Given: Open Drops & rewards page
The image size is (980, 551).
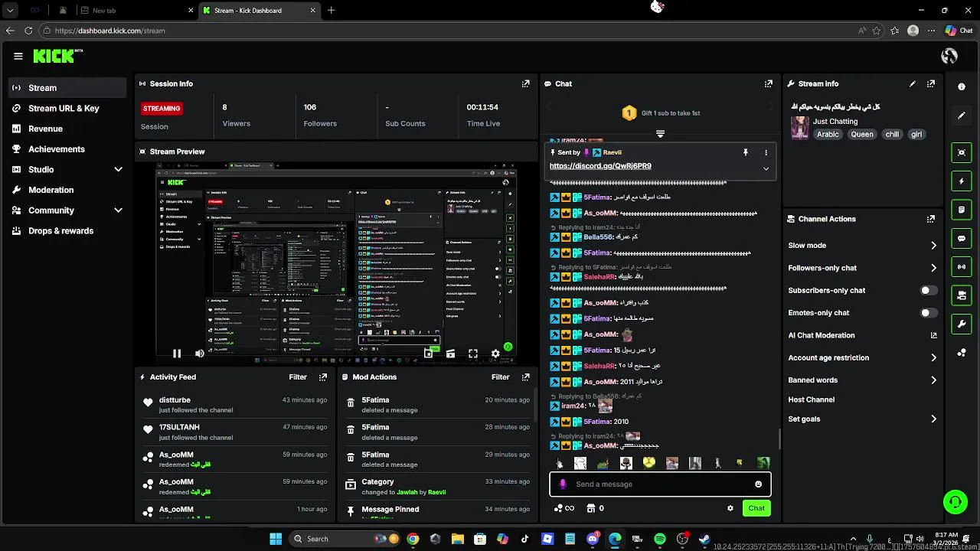Looking at the screenshot, I should (67, 231).
